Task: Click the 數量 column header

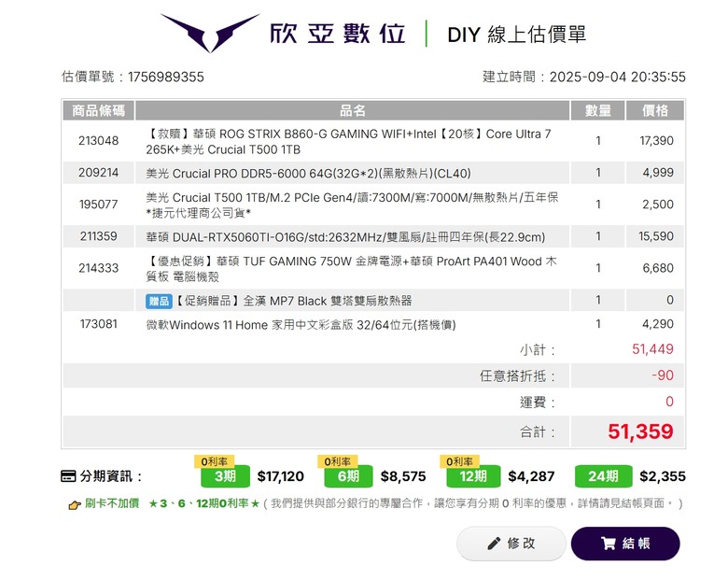Action: pyautogui.click(x=598, y=110)
